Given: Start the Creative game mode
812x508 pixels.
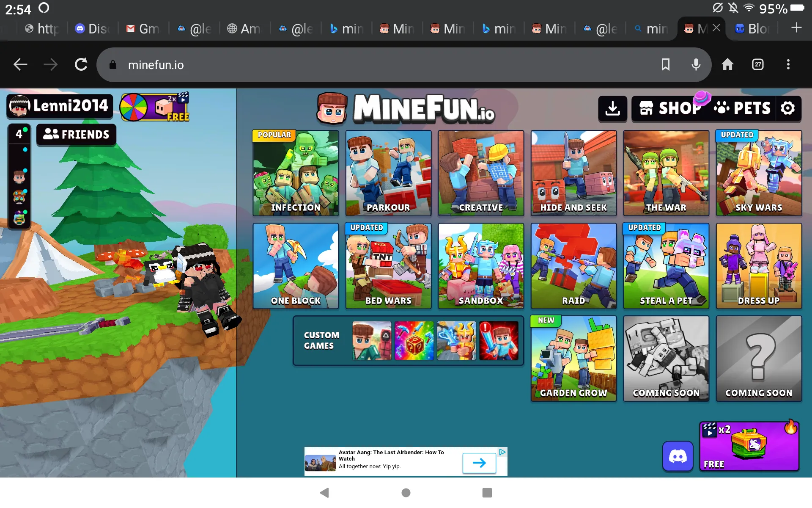Looking at the screenshot, I should tap(481, 173).
